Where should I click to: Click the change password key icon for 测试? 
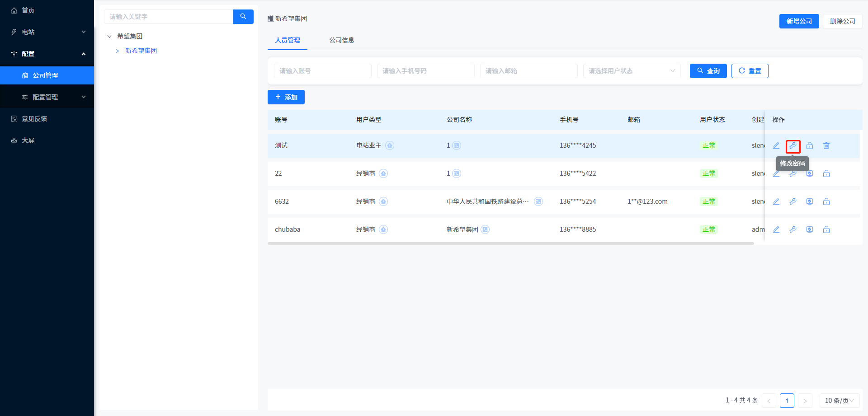793,146
